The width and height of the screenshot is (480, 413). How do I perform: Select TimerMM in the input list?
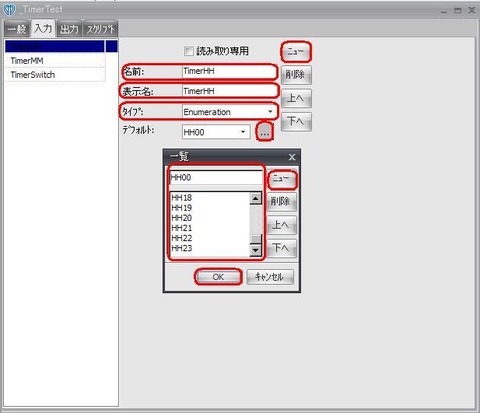pos(55,61)
